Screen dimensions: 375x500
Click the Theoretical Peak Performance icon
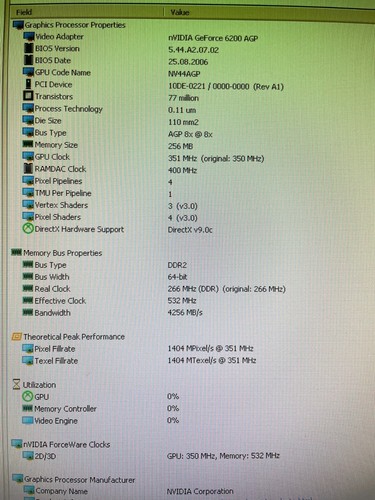(x=17, y=337)
